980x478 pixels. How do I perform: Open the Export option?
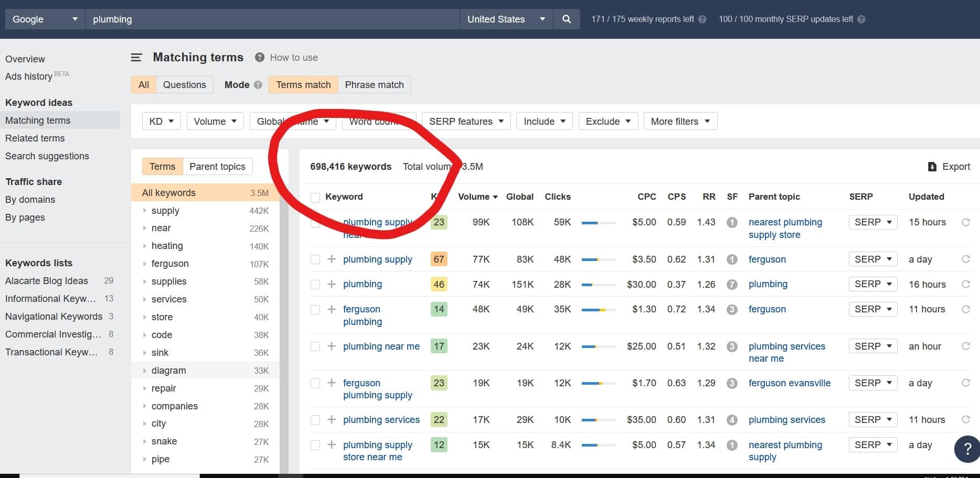(949, 166)
